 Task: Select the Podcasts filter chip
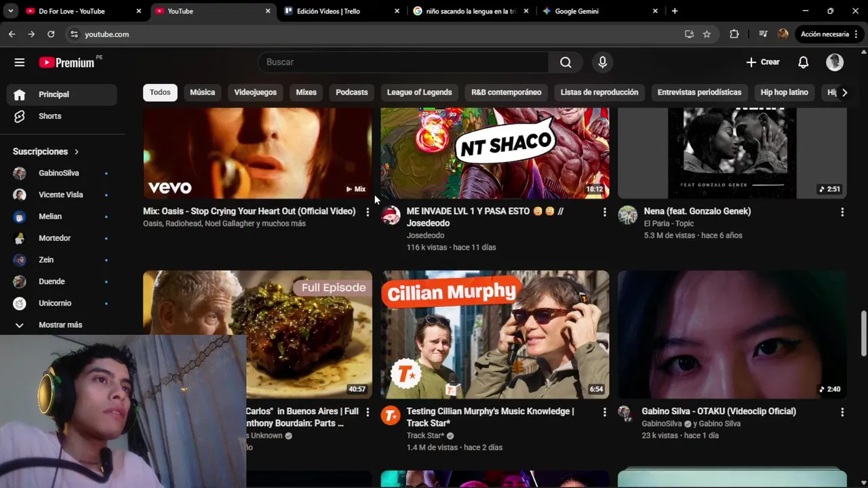pos(352,92)
